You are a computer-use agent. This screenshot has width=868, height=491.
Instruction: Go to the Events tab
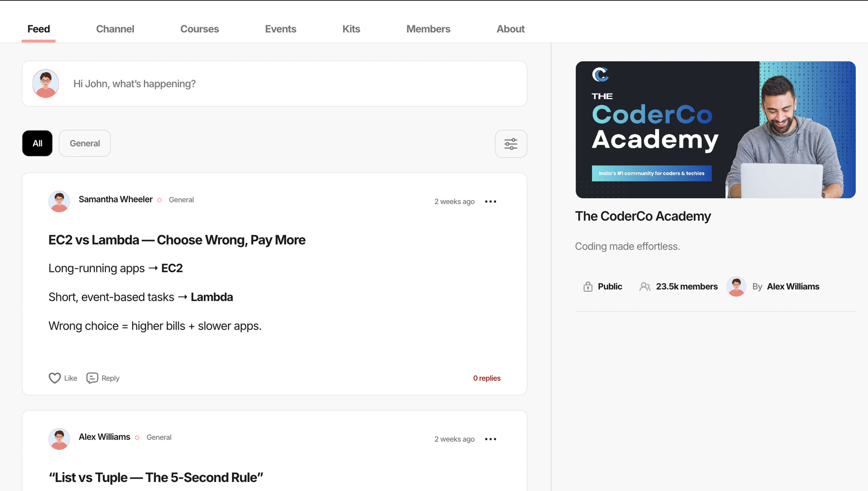pos(280,29)
